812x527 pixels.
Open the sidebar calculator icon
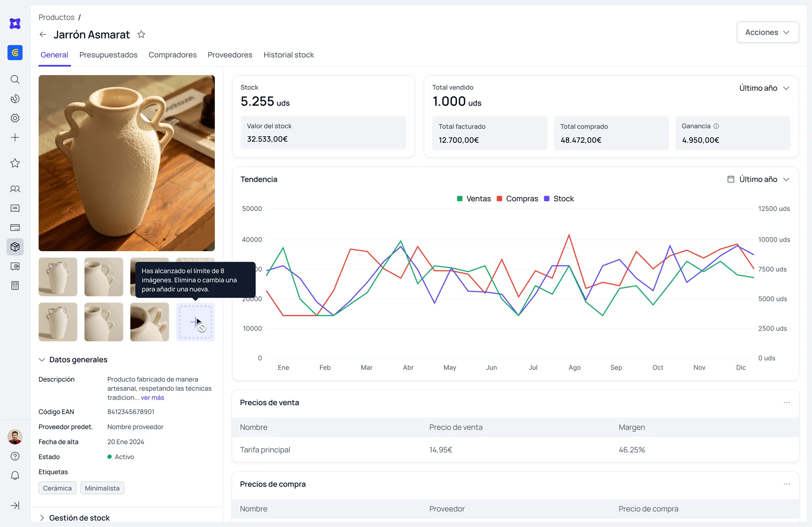(15, 286)
